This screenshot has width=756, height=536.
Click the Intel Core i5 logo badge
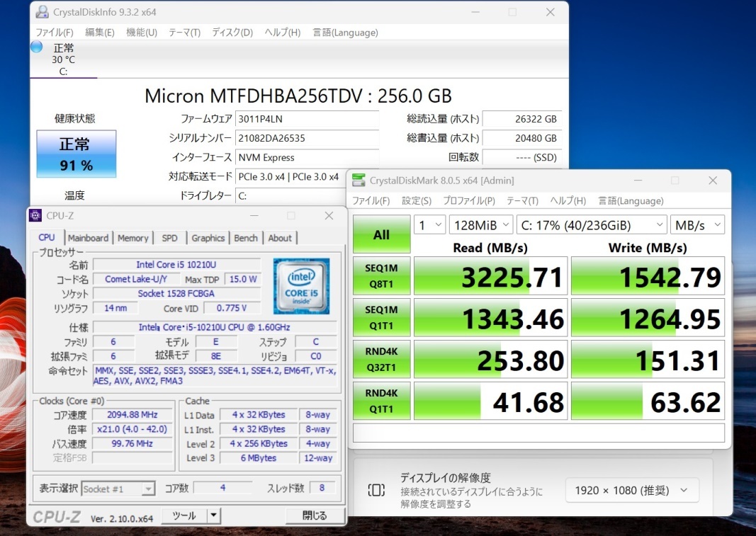301,286
